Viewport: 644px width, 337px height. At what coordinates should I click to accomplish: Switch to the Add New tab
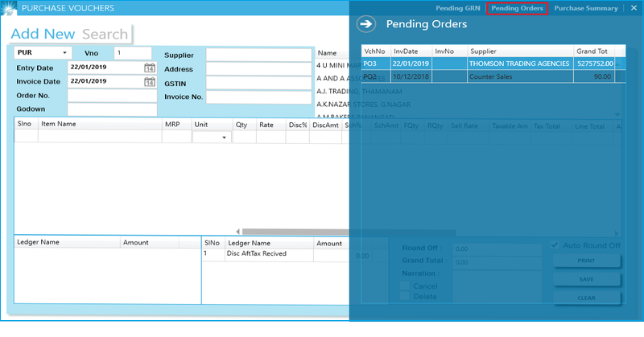(43, 34)
